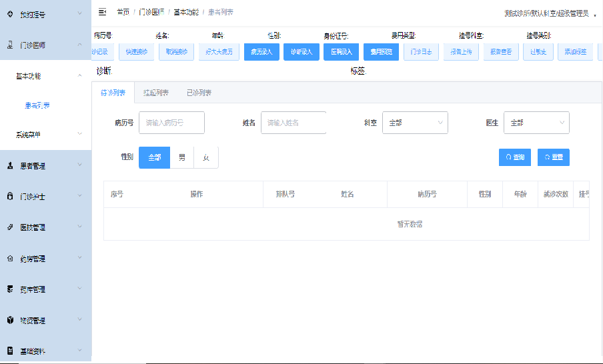
Task: Click the 患者管理 person icon in sidebar
Action: (10, 165)
